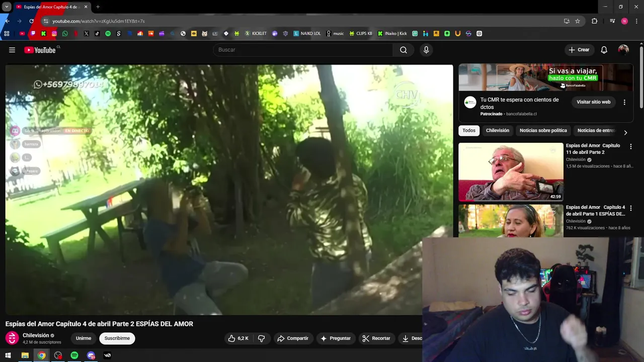Select the Todos filter chip
This screenshot has height=362, width=644.
click(469, 131)
